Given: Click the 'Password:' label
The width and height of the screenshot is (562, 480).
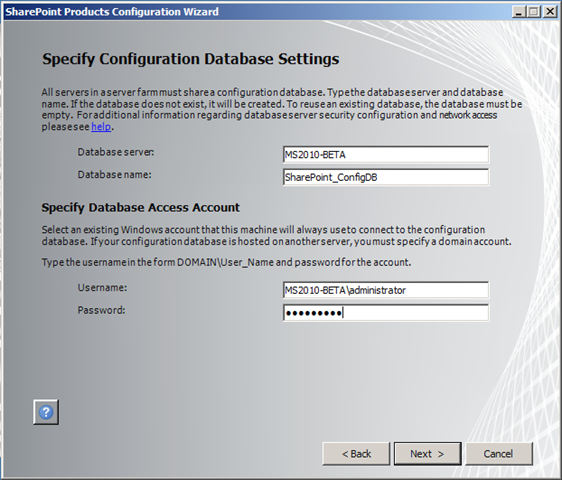Looking at the screenshot, I should point(101,310).
